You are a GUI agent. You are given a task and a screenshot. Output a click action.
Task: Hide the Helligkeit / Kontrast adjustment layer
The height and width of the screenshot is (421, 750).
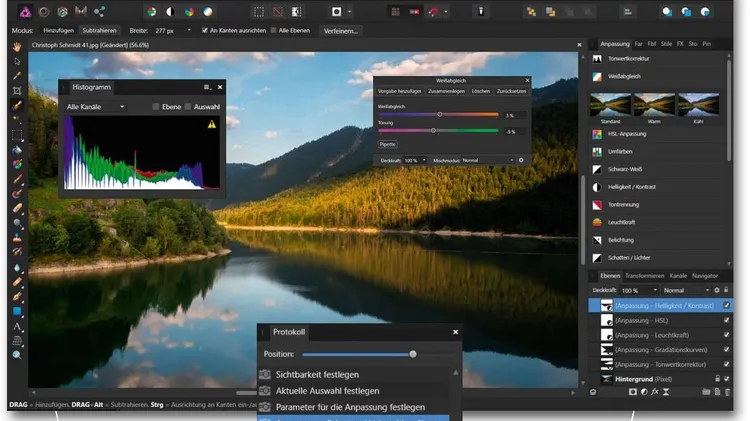point(727,305)
